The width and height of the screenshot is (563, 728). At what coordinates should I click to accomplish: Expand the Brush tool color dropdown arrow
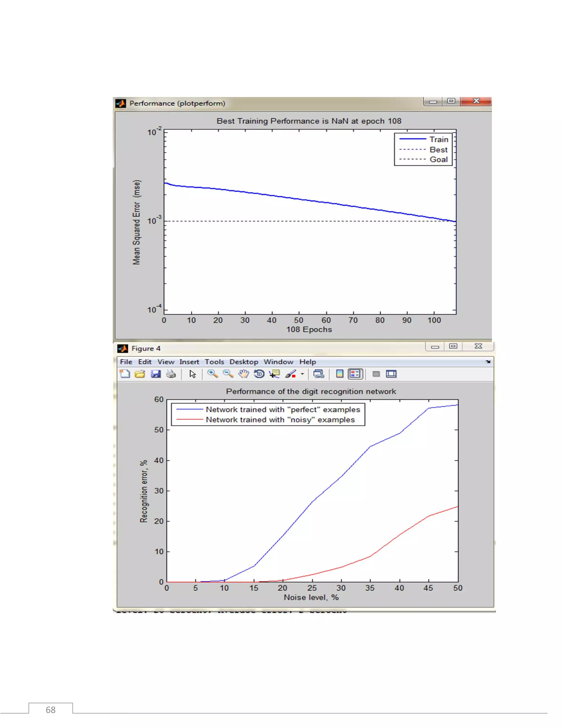click(x=302, y=374)
